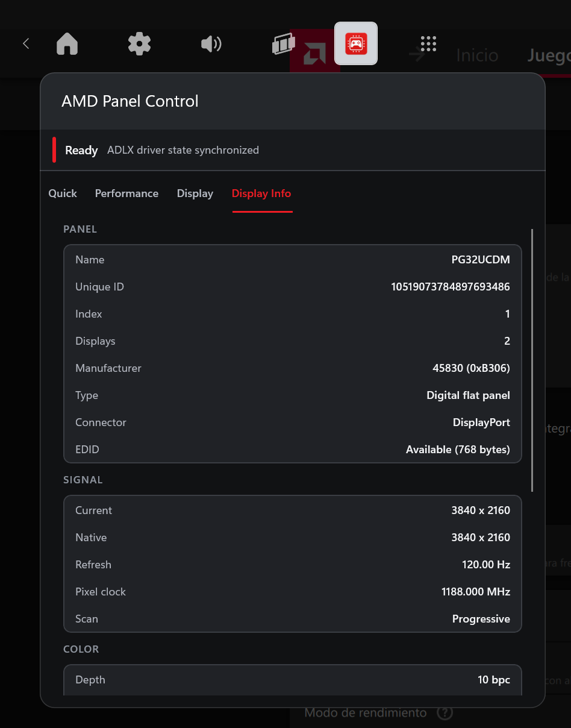Click Pixel clock value 1188.000 MHz
Image resolution: width=571 pixels, height=728 pixels.
tap(476, 592)
